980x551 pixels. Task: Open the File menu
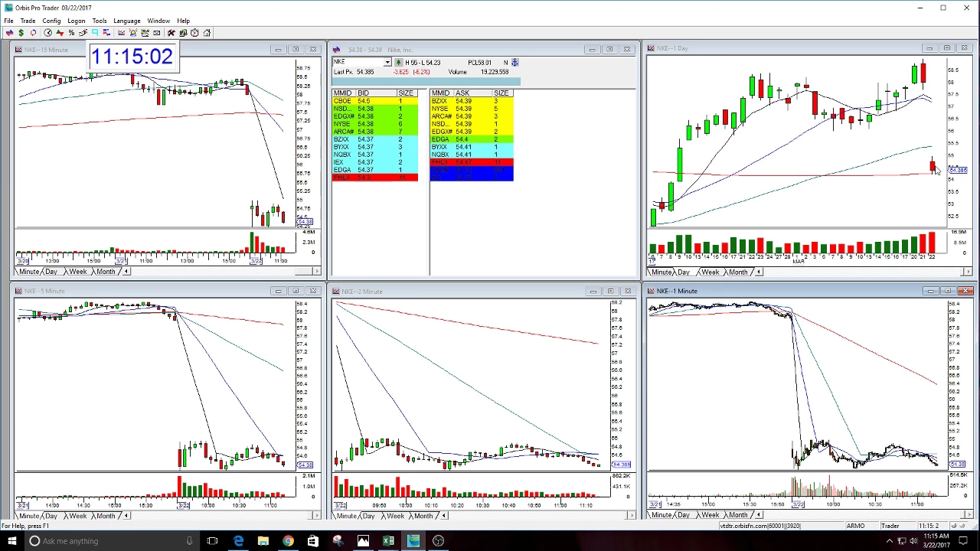(x=8, y=21)
